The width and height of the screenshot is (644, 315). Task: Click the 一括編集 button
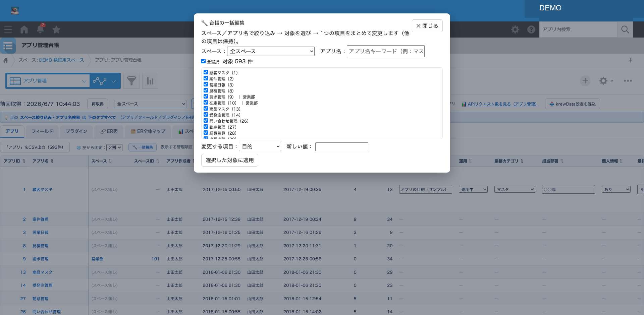pos(143,147)
